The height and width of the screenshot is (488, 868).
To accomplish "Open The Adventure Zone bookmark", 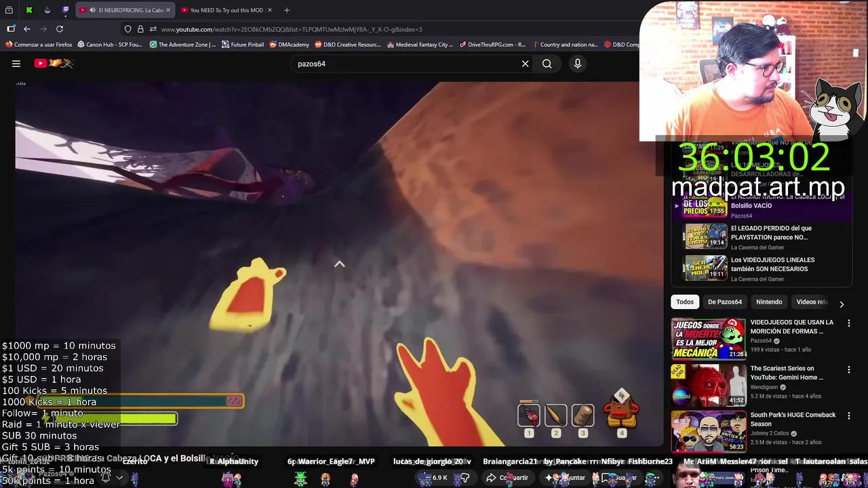I will point(182,45).
